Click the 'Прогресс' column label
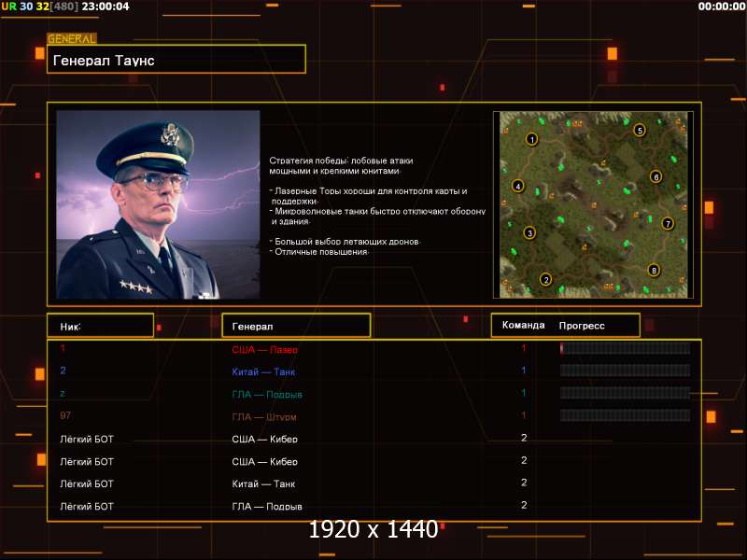The image size is (747, 560). coord(582,326)
